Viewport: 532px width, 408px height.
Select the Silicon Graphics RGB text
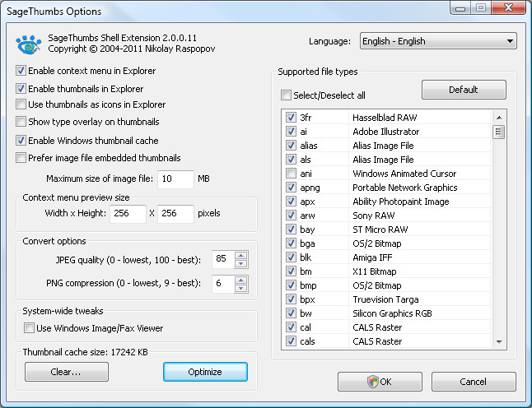click(x=392, y=313)
